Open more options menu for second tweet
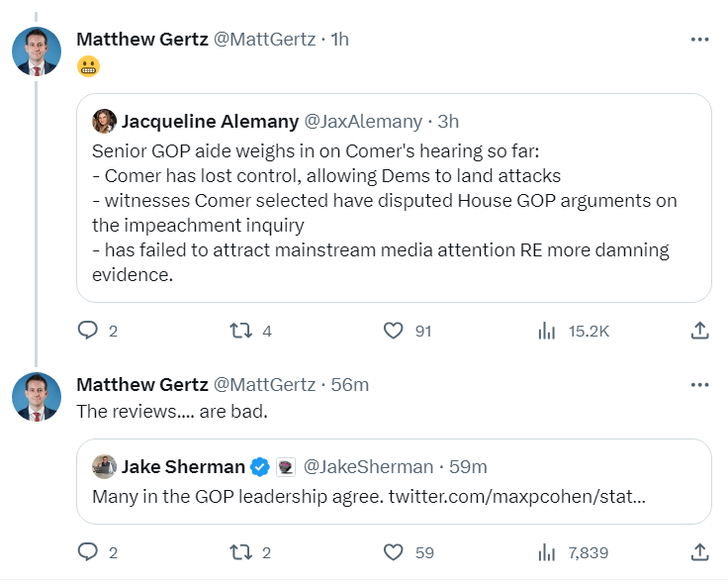728x584 pixels. (x=699, y=384)
